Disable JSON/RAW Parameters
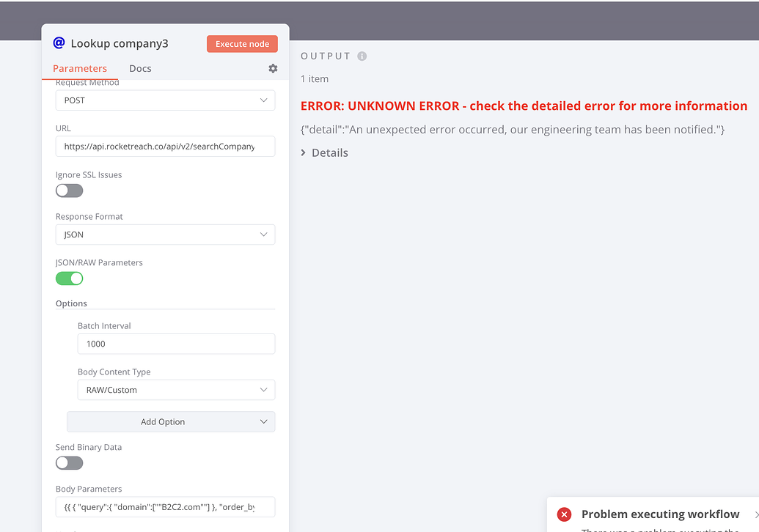 point(69,278)
